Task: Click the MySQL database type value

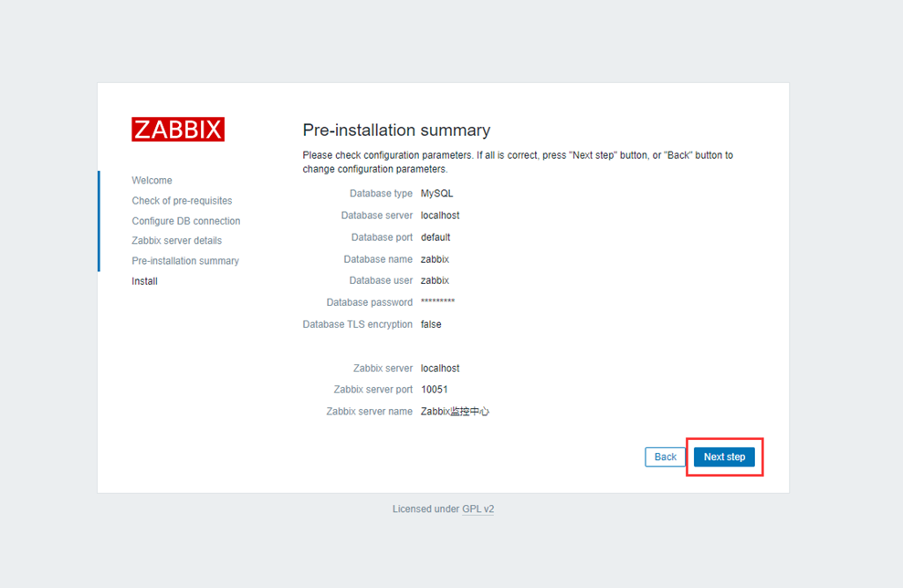Action: click(x=436, y=194)
